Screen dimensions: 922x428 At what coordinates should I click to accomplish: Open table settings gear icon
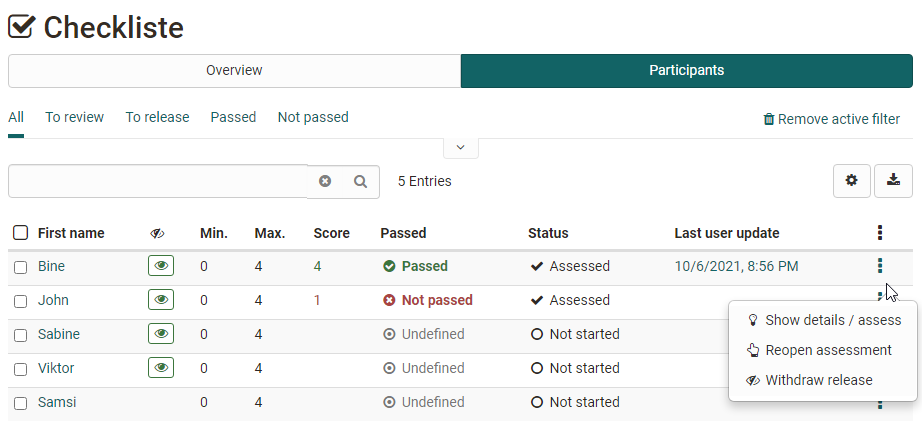851,181
